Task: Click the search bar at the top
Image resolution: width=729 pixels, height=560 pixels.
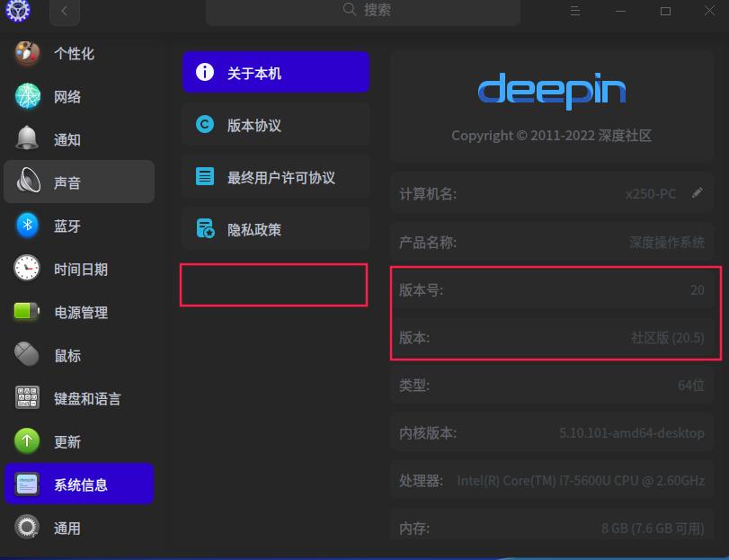Action: [364, 11]
